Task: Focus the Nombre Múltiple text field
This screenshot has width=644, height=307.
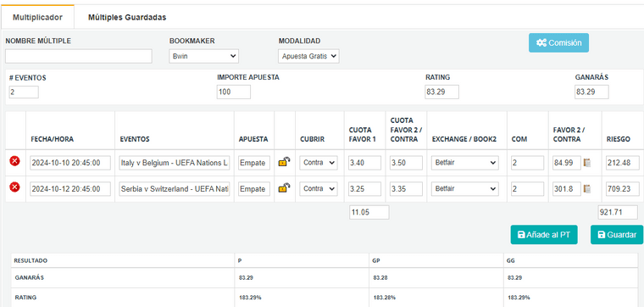Action: click(x=79, y=56)
